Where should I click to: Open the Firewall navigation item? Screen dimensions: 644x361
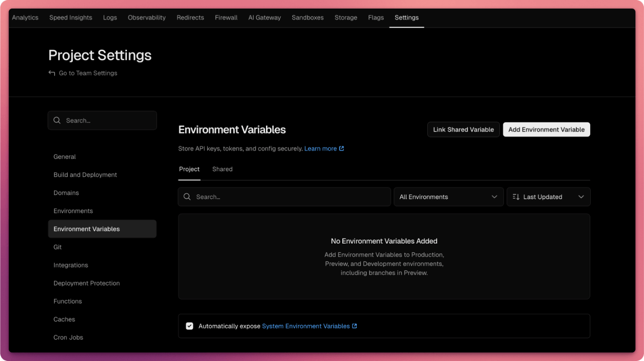tap(226, 18)
